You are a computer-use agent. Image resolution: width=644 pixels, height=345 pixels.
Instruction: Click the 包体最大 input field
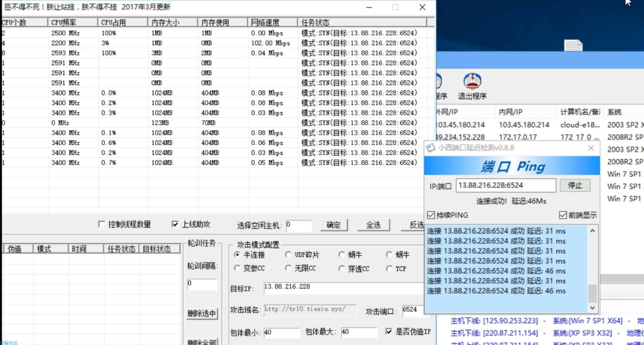[x=359, y=333]
